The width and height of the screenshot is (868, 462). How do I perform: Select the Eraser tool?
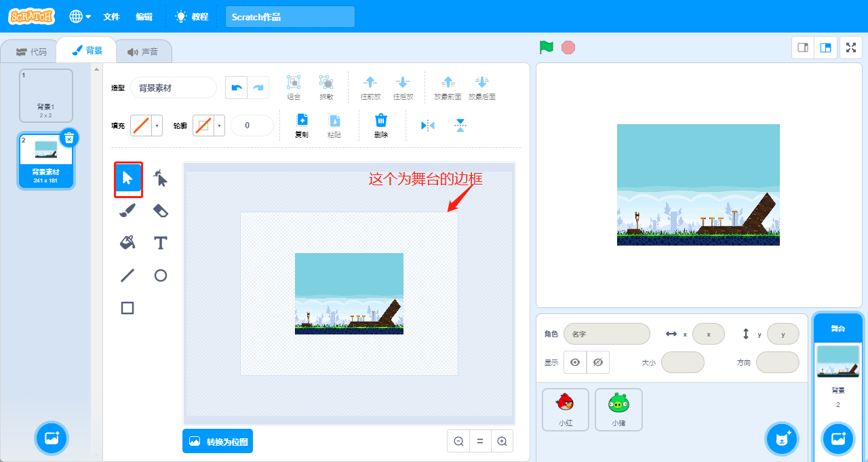tap(160, 211)
